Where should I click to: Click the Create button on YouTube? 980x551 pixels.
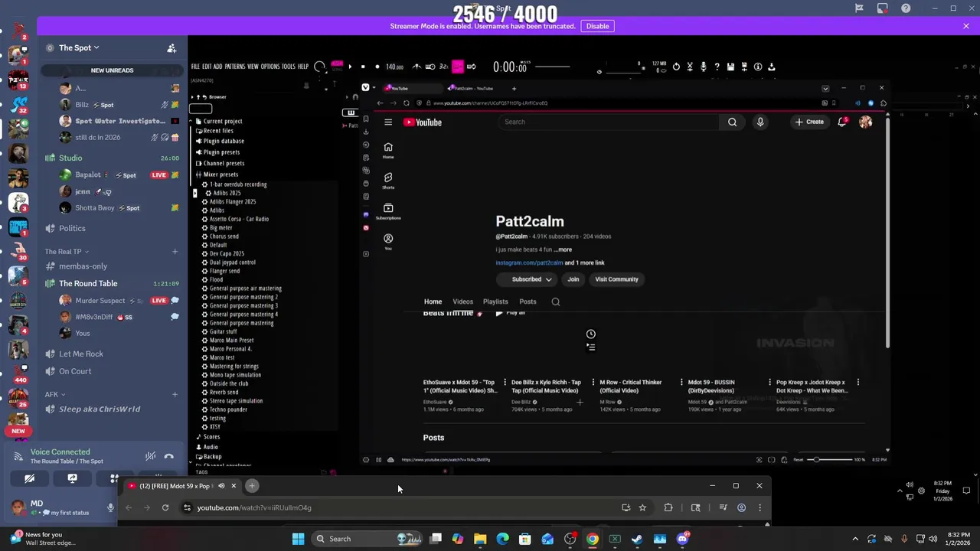tap(809, 122)
